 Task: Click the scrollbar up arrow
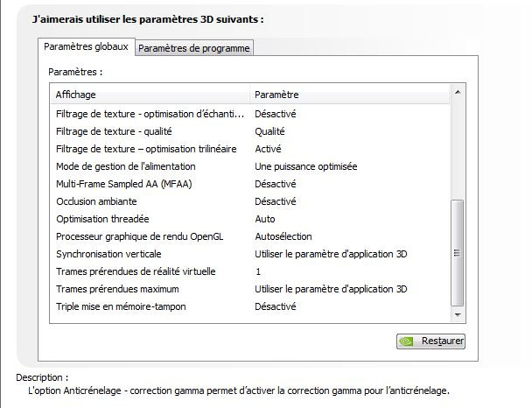click(x=458, y=92)
